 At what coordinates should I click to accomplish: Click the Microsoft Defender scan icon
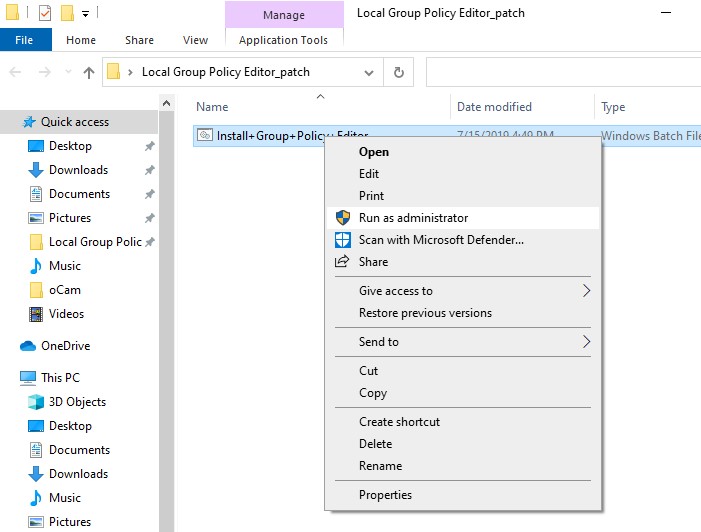point(343,240)
